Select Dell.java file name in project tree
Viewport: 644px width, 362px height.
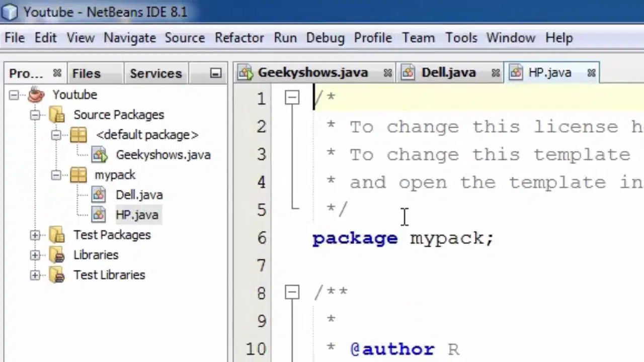pyautogui.click(x=139, y=195)
